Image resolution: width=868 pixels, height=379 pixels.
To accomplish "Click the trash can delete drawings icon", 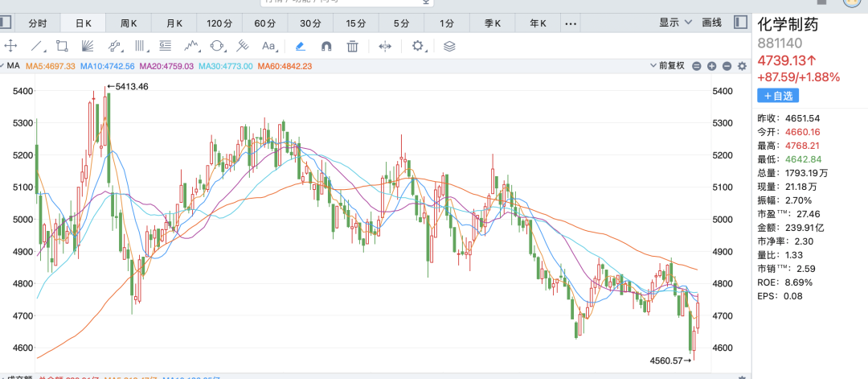I will coord(352,46).
